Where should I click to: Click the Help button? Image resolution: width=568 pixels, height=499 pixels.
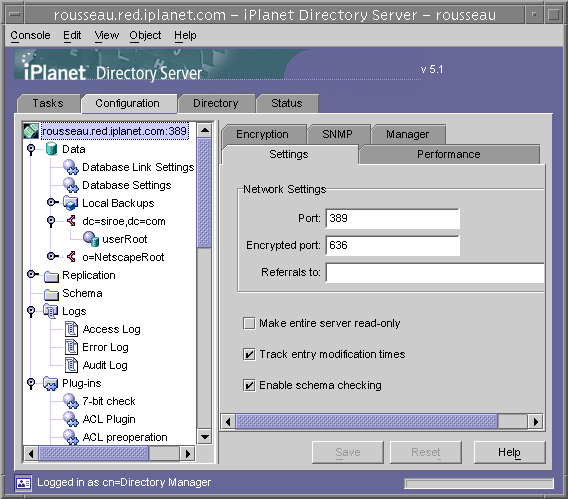click(x=509, y=452)
